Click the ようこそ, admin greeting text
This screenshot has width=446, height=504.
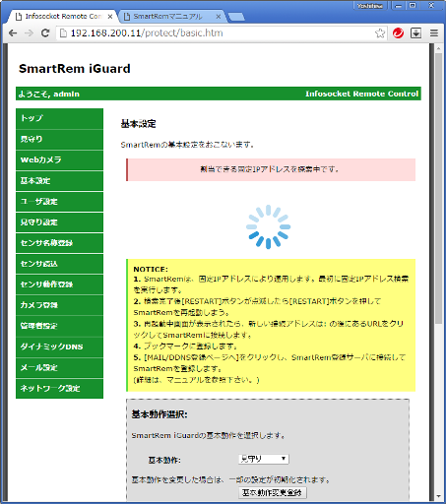48,94
